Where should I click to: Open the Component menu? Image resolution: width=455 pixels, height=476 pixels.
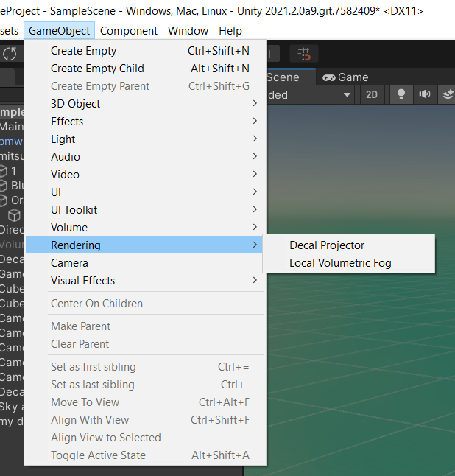point(129,31)
